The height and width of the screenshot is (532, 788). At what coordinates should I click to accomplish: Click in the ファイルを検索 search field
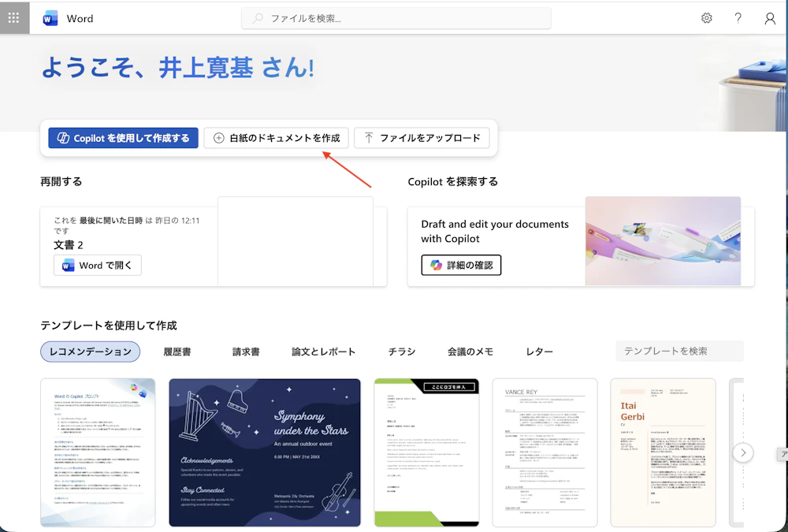(x=396, y=19)
